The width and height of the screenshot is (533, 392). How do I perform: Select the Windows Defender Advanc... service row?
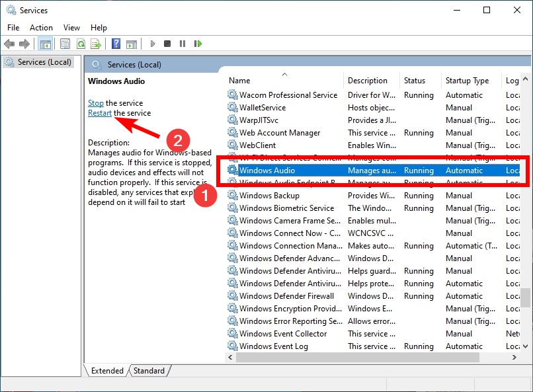(x=373, y=258)
